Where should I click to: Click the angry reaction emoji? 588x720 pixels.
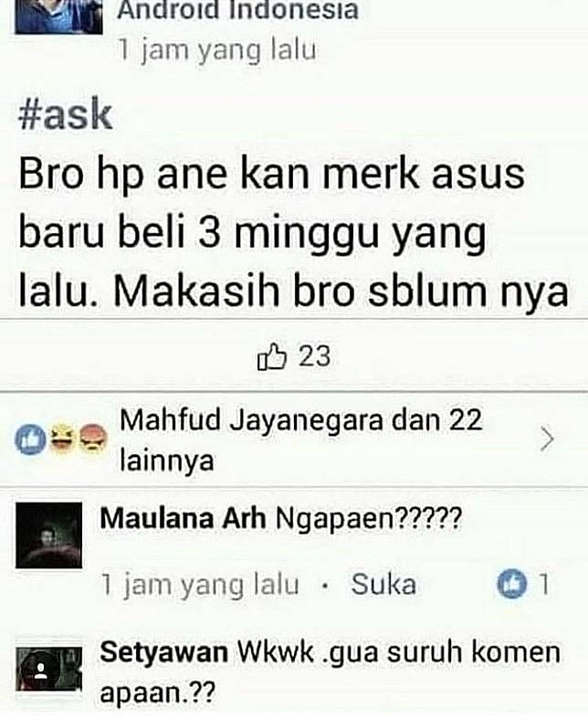click(x=94, y=439)
